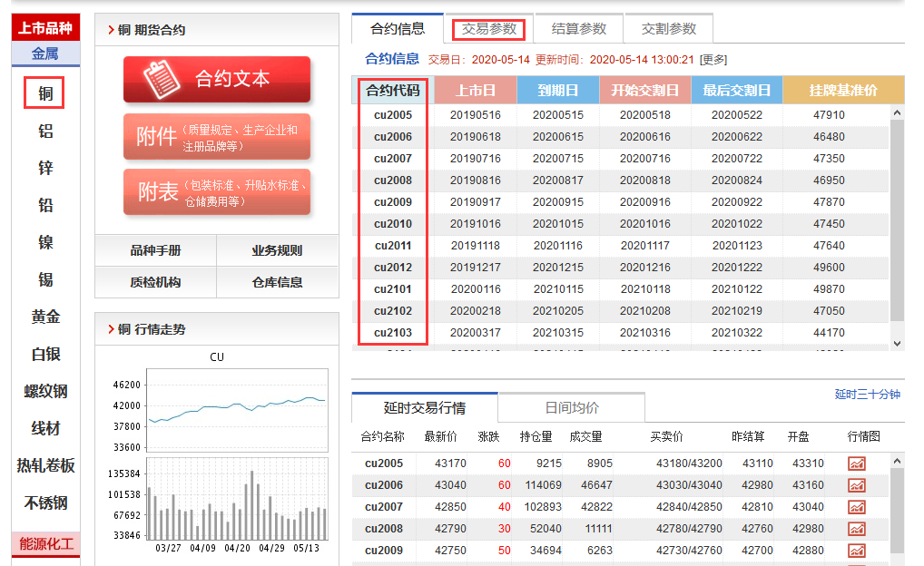Screen dimensions: 924x566
Task: Open the 品种手册 link
Action: coord(155,251)
